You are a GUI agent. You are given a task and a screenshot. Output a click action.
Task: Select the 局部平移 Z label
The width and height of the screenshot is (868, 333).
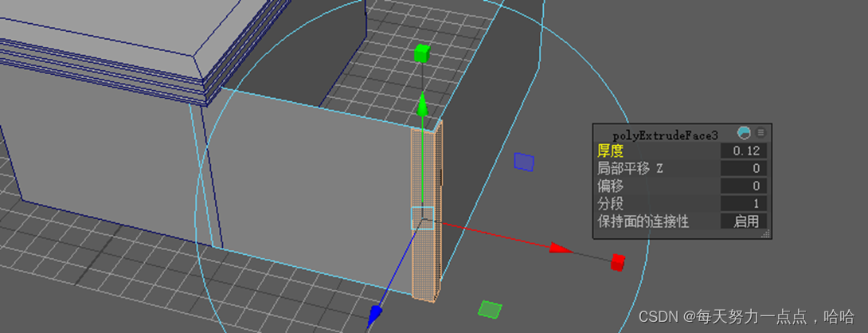pos(630,168)
